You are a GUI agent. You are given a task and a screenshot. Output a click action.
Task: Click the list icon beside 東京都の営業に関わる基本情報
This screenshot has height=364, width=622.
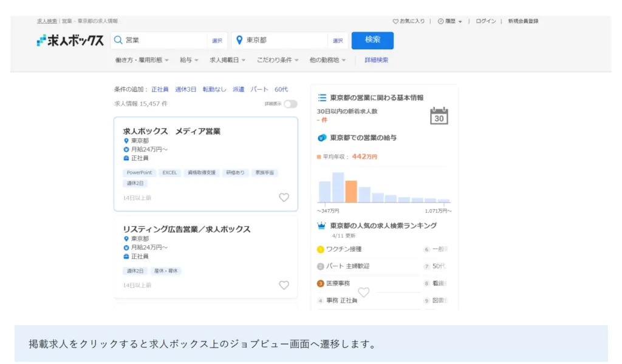pos(322,98)
